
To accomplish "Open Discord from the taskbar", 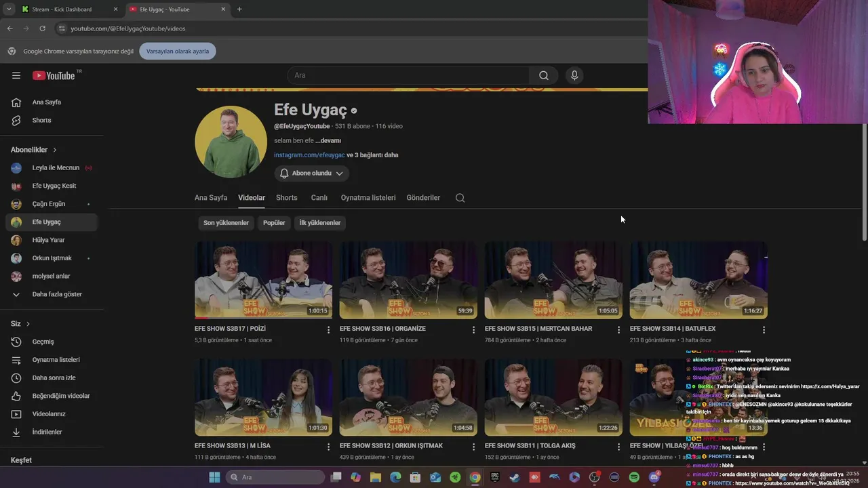I will [654, 477].
